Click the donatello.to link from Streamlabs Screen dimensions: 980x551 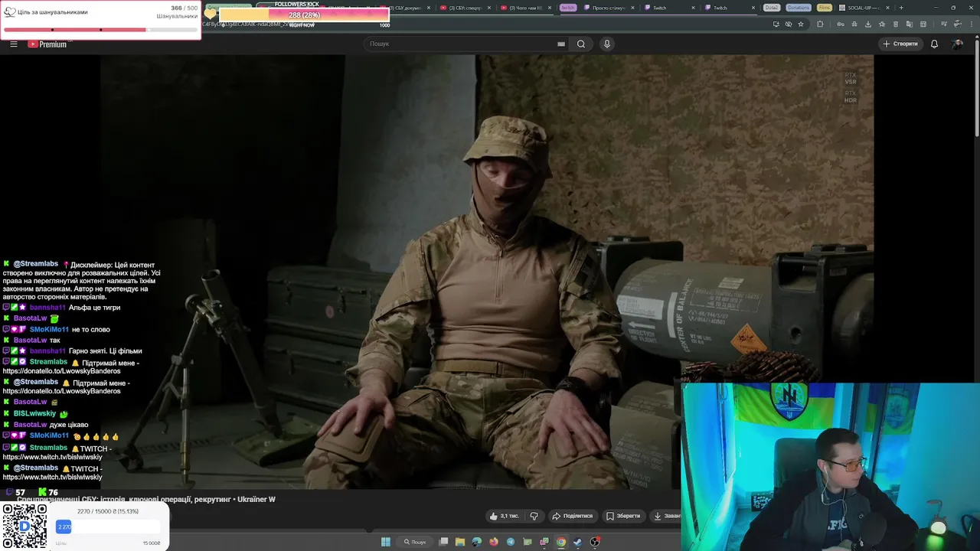click(61, 371)
